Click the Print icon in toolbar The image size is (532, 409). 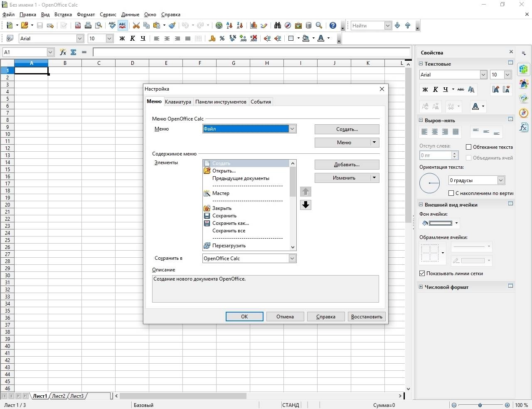pyautogui.click(x=88, y=25)
